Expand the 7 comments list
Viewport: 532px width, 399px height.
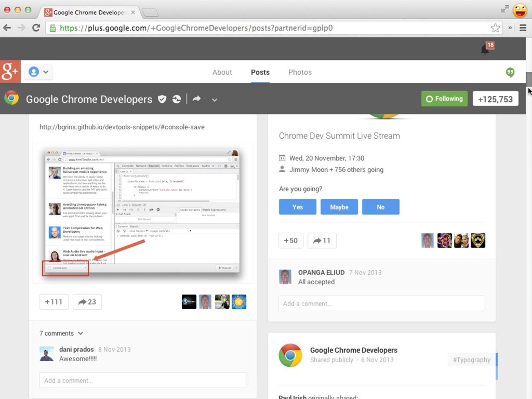coord(61,334)
